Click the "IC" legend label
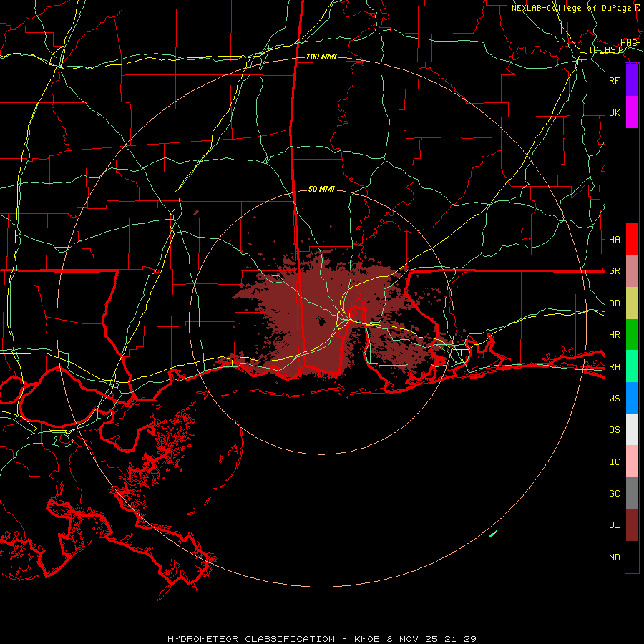 tap(614, 462)
